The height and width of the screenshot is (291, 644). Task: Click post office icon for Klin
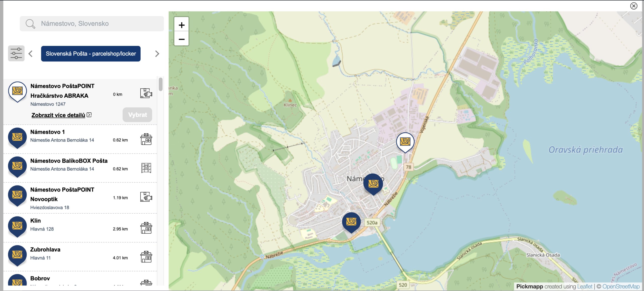click(146, 228)
